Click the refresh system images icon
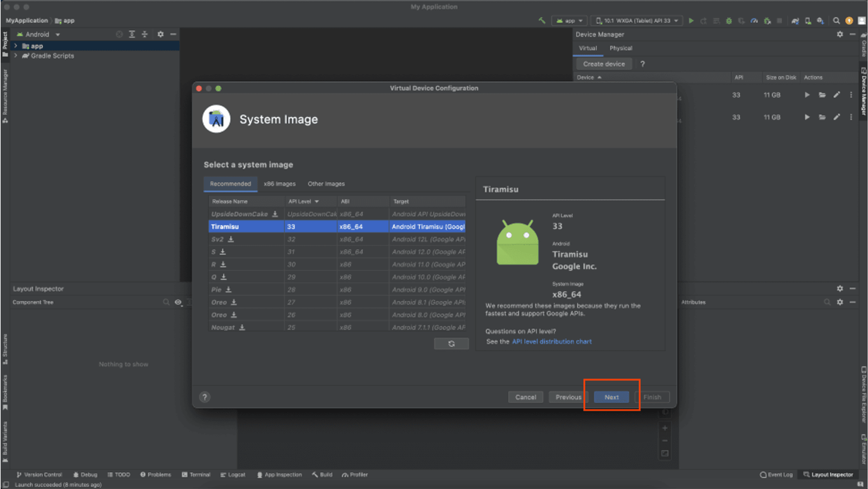 [x=451, y=344]
